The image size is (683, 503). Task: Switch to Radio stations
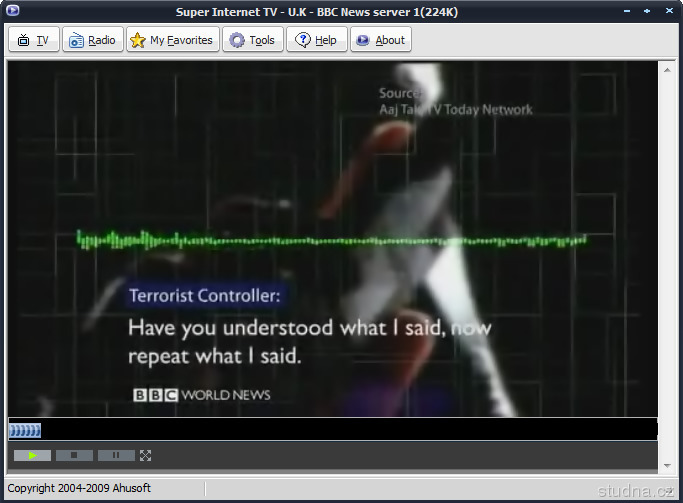click(92, 40)
